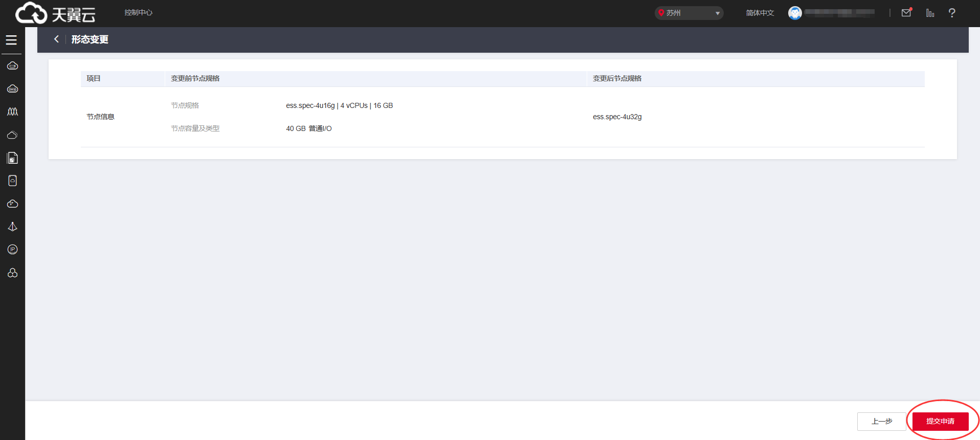The height and width of the screenshot is (440, 980).
Task: Click the 项目 column header
Action: [93, 78]
